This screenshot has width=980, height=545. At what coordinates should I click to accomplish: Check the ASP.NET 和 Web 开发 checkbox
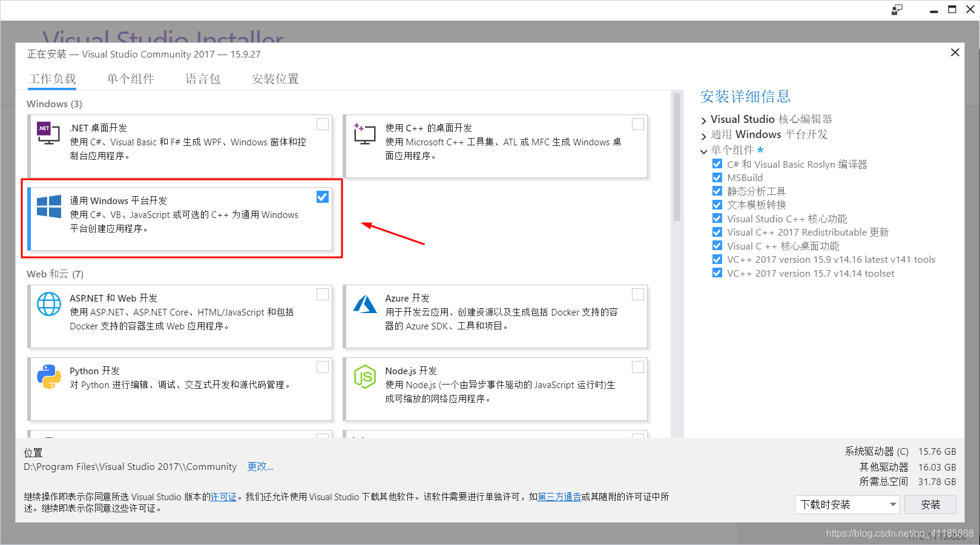click(323, 294)
